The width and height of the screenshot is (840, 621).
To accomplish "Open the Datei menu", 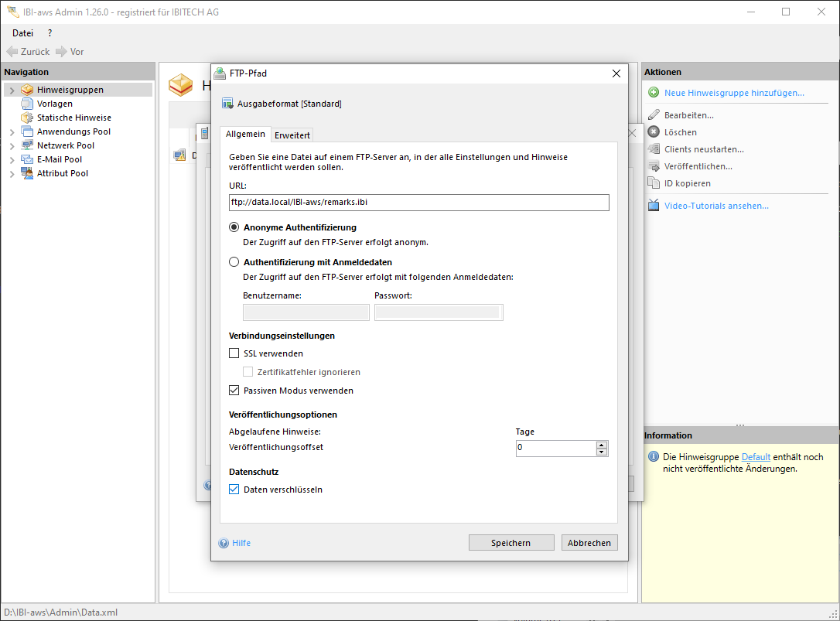I will click(23, 33).
